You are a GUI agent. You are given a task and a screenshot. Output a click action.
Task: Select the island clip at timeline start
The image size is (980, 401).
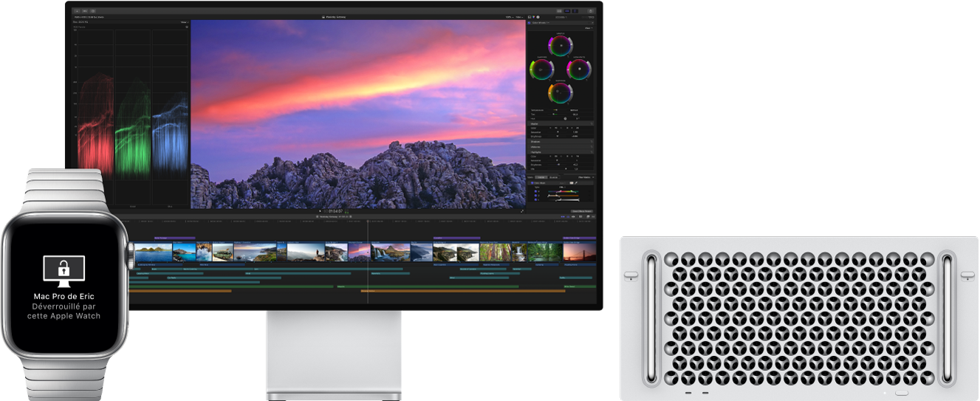pyautogui.click(x=153, y=253)
